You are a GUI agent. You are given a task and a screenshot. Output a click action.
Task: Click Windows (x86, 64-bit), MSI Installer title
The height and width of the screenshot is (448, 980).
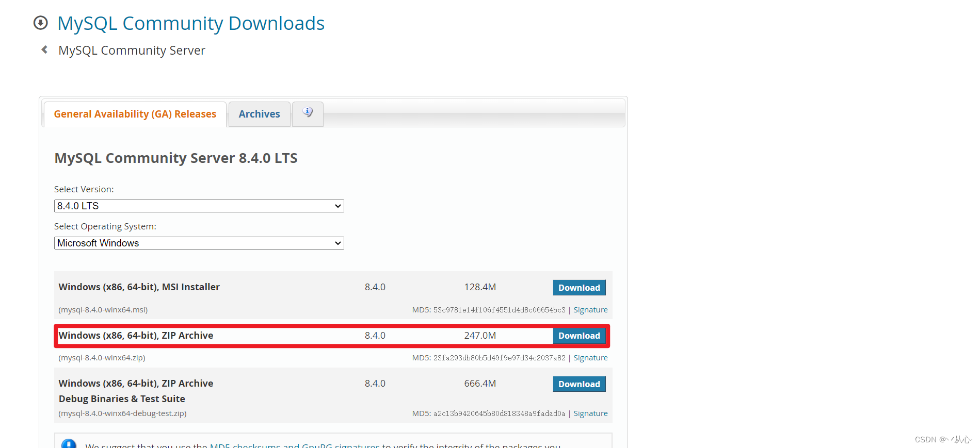click(139, 287)
